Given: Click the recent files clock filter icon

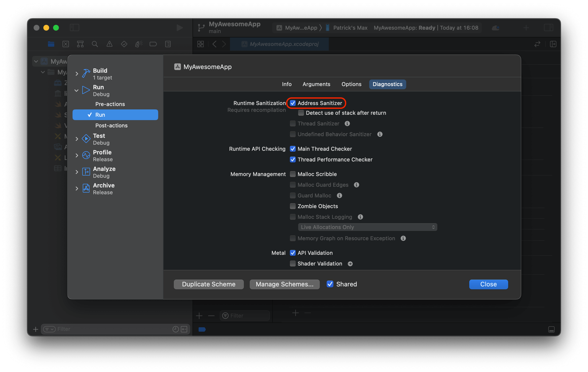Looking at the screenshot, I should 175,329.
